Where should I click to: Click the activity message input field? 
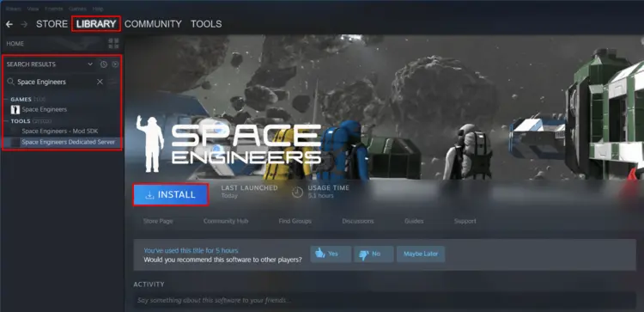(x=385, y=301)
